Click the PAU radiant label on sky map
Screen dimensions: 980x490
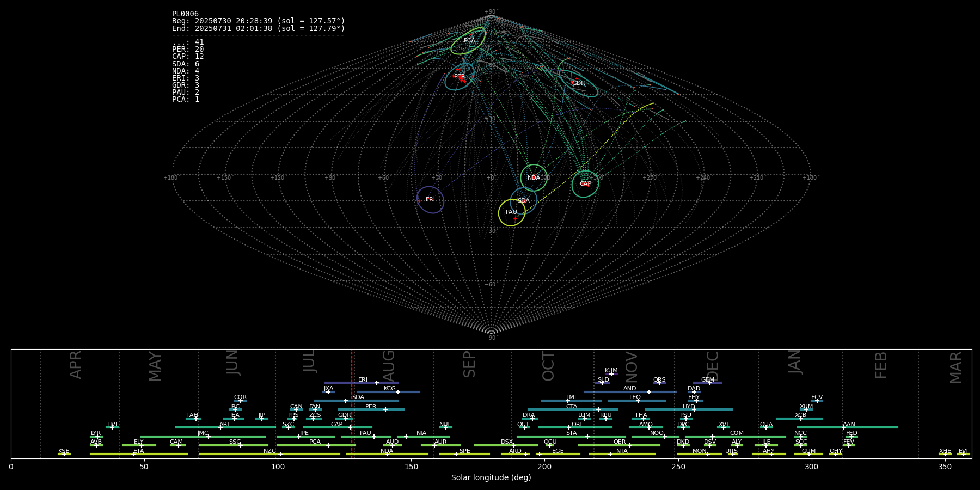pyautogui.click(x=512, y=212)
